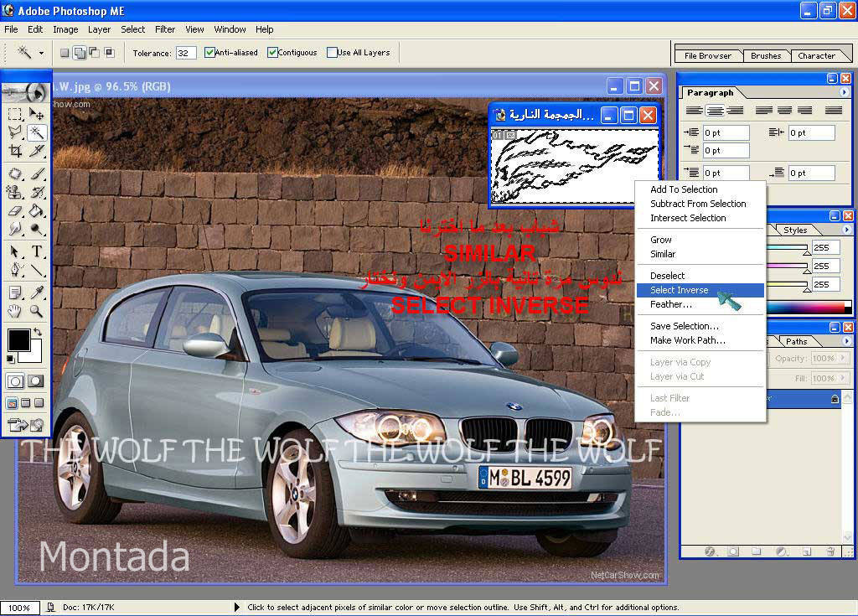The width and height of the screenshot is (858, 616).
Task: Expand the status bar info menu arrow
Action: point(236,608)
